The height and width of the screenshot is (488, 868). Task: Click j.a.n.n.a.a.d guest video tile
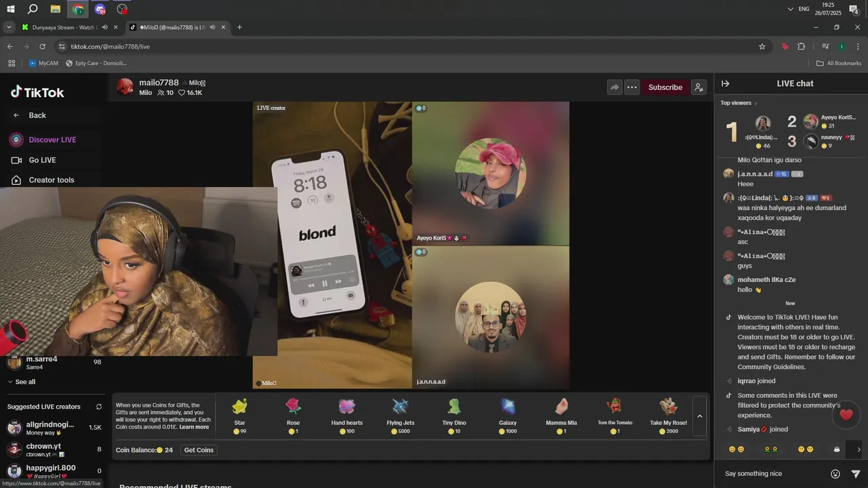click(x=490, y=317)
